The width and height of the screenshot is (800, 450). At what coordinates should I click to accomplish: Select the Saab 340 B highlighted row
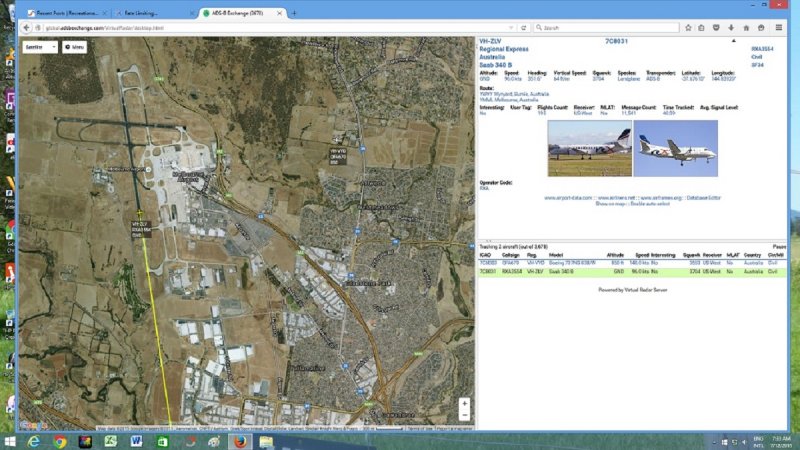632,272
